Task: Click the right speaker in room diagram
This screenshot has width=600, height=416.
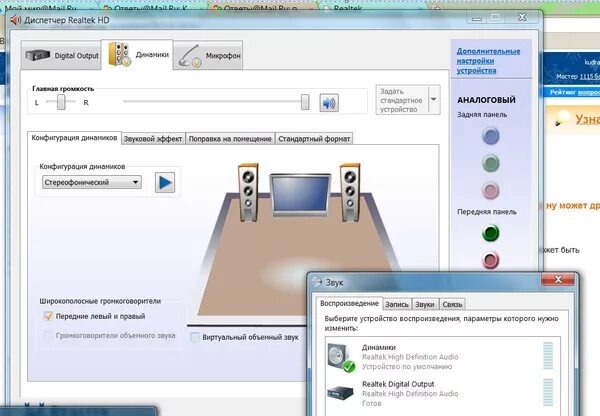Action: tap(350, 193)
